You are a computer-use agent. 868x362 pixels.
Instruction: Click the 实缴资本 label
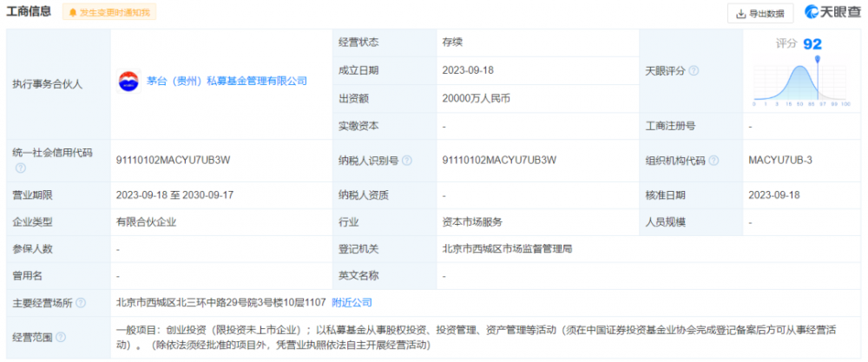358,126
